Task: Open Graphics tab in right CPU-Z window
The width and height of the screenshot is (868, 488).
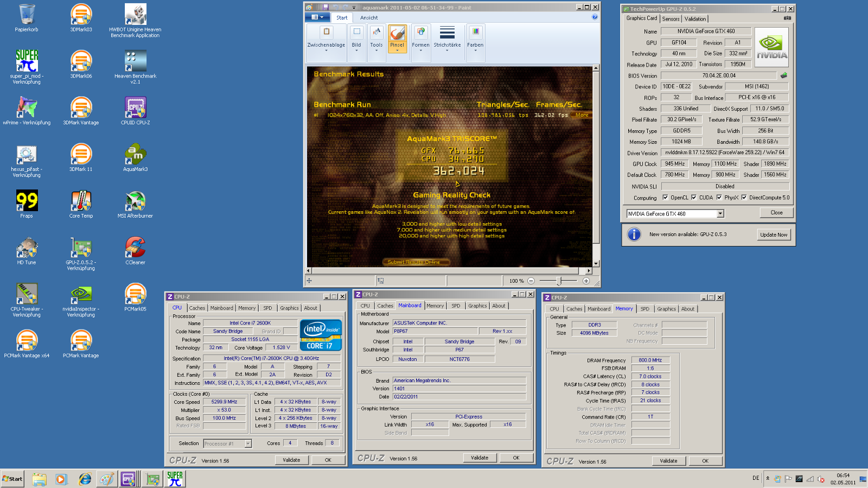Action: coord(666,309)
